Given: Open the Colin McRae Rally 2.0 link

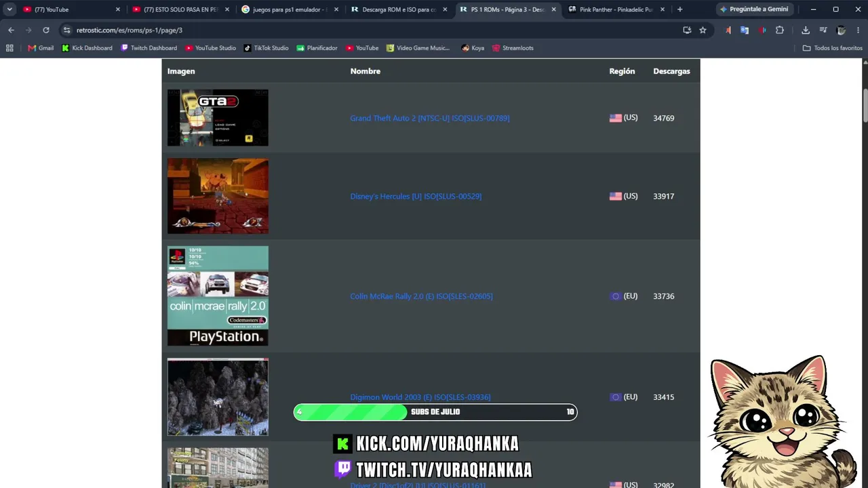Looking at the screenshot, I should point(421,296).
